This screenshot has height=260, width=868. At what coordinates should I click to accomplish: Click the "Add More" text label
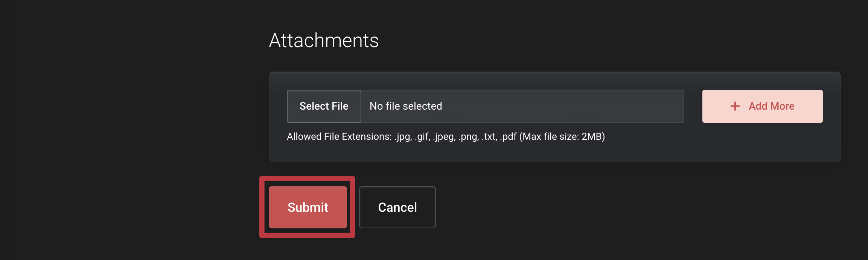click(771, 106)
